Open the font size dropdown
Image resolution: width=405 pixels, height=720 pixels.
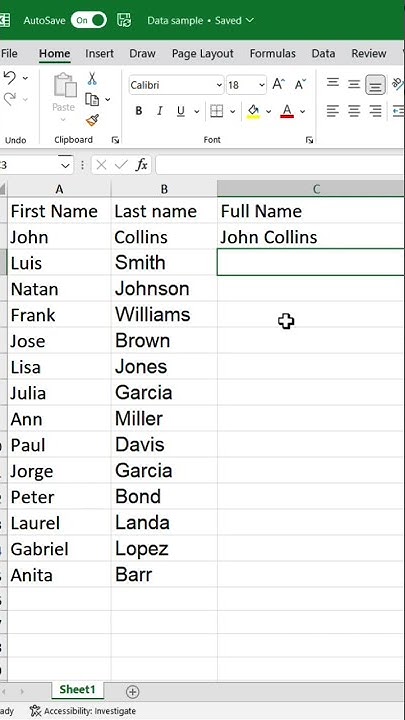(x=262, y=85)
